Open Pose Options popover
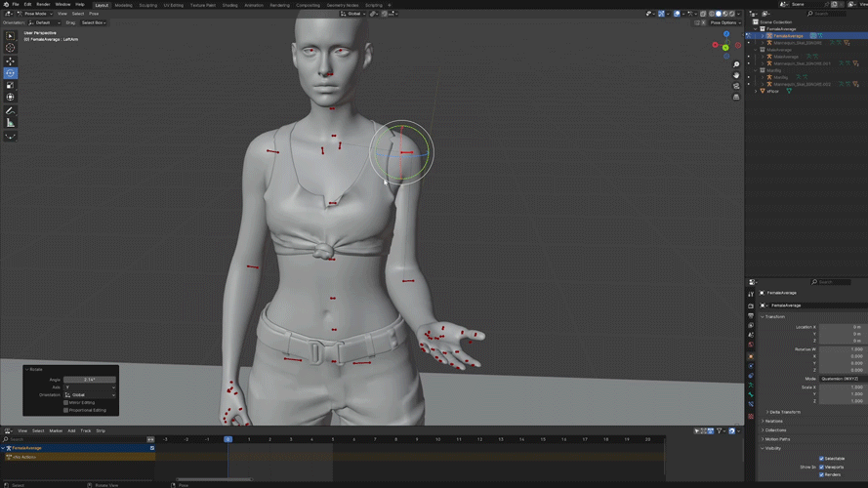The width and height of the screenshot is (868, 488). (724, 22)
